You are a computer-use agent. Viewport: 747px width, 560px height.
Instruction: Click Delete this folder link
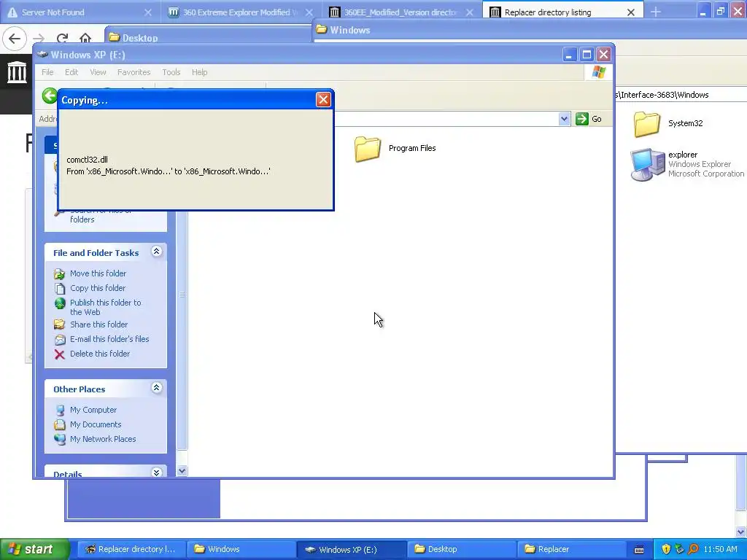(x=99, y=354)
